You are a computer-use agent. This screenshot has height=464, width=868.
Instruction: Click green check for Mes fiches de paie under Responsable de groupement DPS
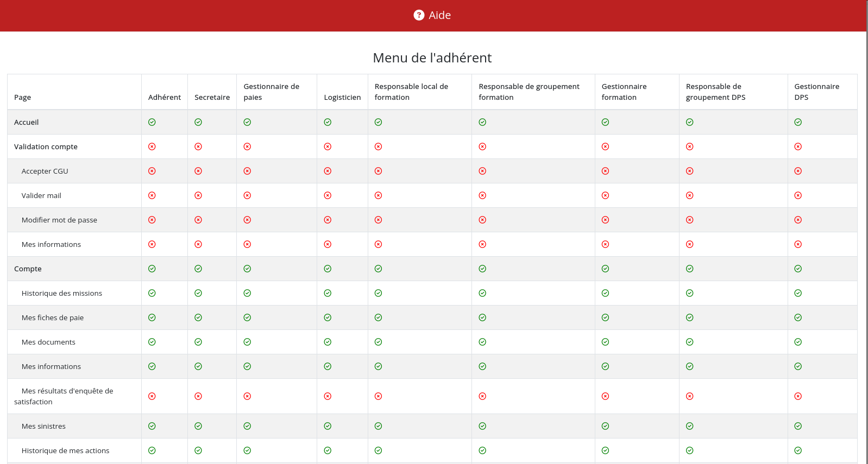(x=689, y=317)
